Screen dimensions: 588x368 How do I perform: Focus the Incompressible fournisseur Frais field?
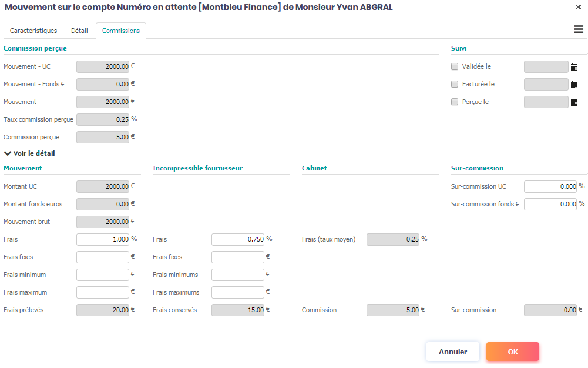point(237,239)
